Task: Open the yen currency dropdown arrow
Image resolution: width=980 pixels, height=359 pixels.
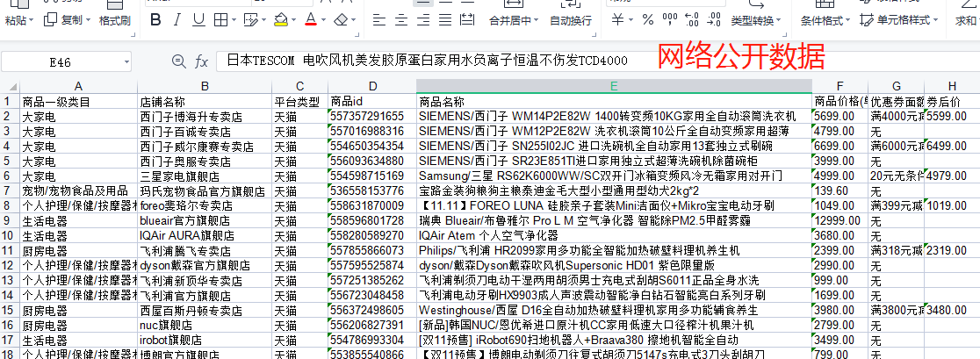Action: click(x=631, y=21)
